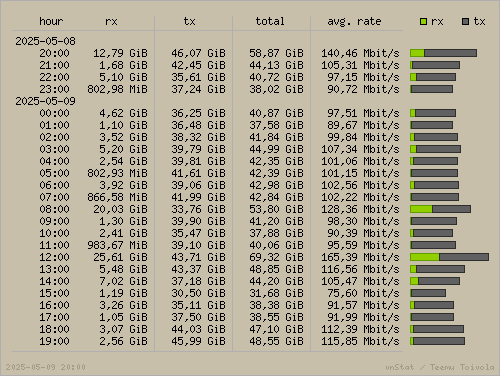Image resolution: width=500 pixels, height=376 pixels.
Task: Click the 'tx' column header
Action: coord(189,21)
